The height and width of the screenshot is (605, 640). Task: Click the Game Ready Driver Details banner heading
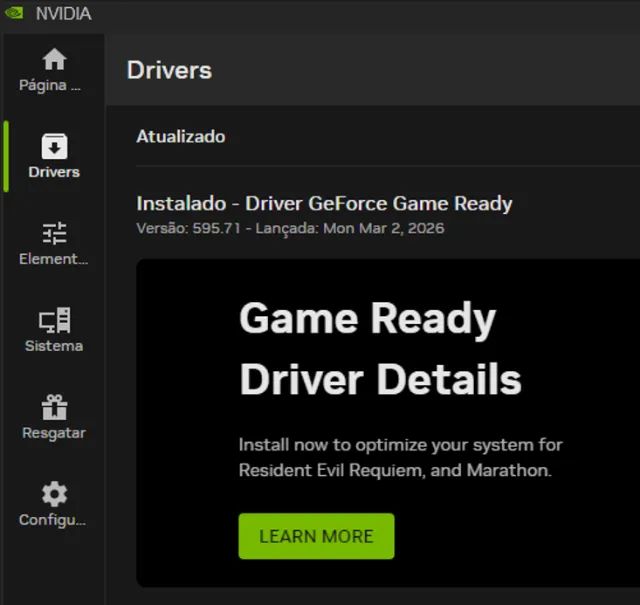coord(380,348)
